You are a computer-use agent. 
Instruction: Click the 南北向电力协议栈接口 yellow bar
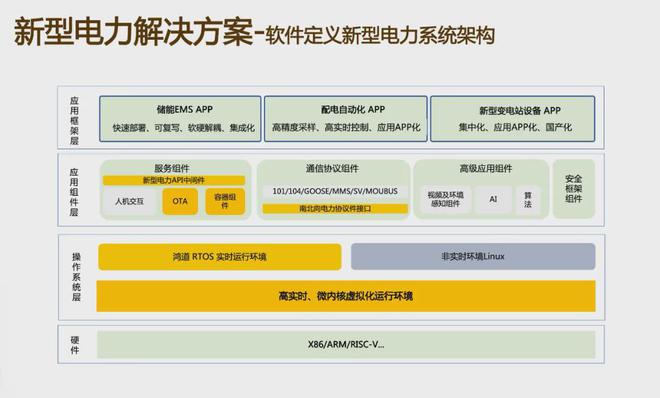click(x=335, y=208)
